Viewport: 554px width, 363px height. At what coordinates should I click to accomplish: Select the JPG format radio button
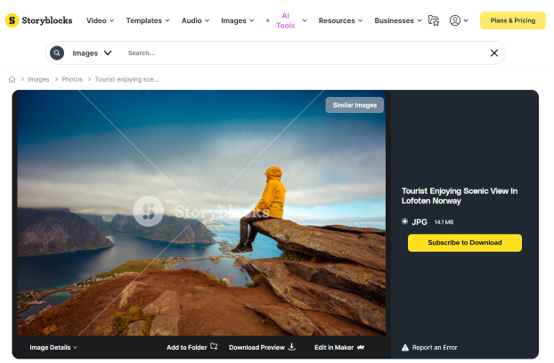(x=405, y=221)
